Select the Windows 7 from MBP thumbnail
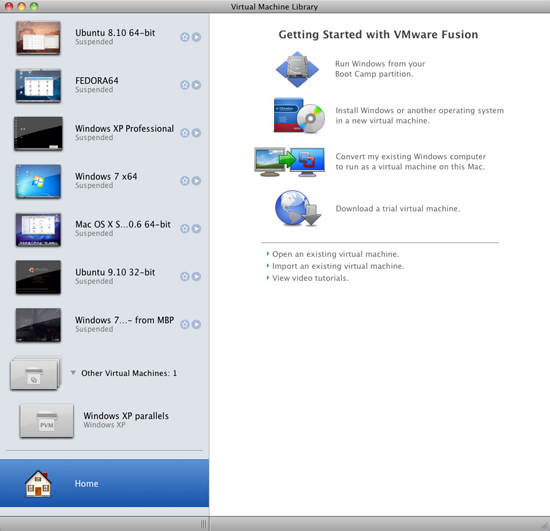This screenshot has width=550, height=531. point(38,325)
